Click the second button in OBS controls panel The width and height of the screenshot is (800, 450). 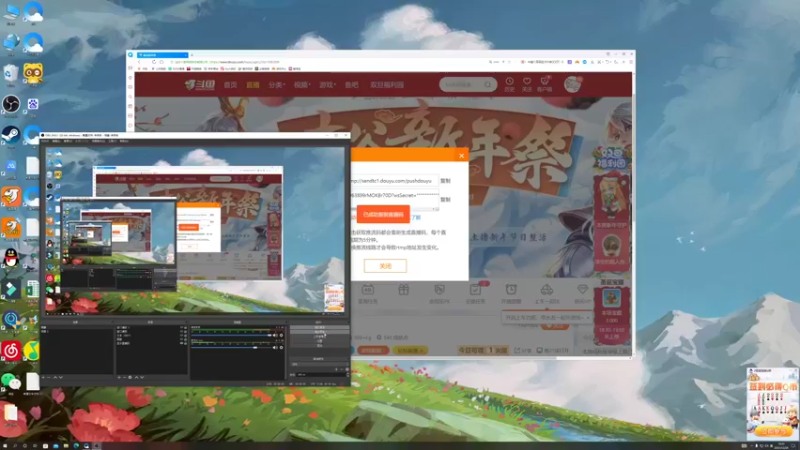pos(320,332)
